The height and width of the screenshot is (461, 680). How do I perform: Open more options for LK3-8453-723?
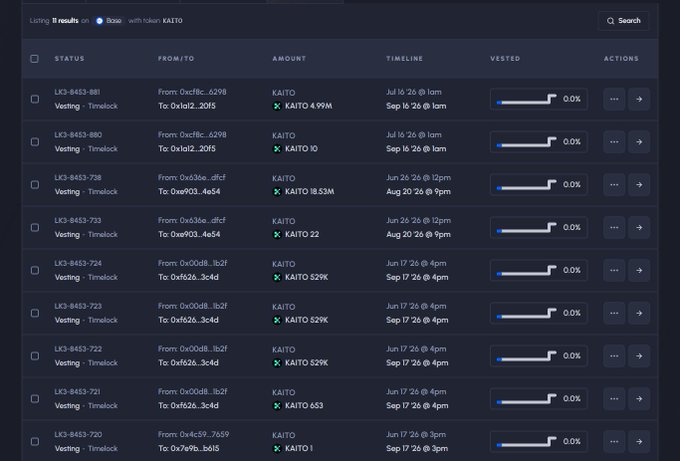(614, 313)
